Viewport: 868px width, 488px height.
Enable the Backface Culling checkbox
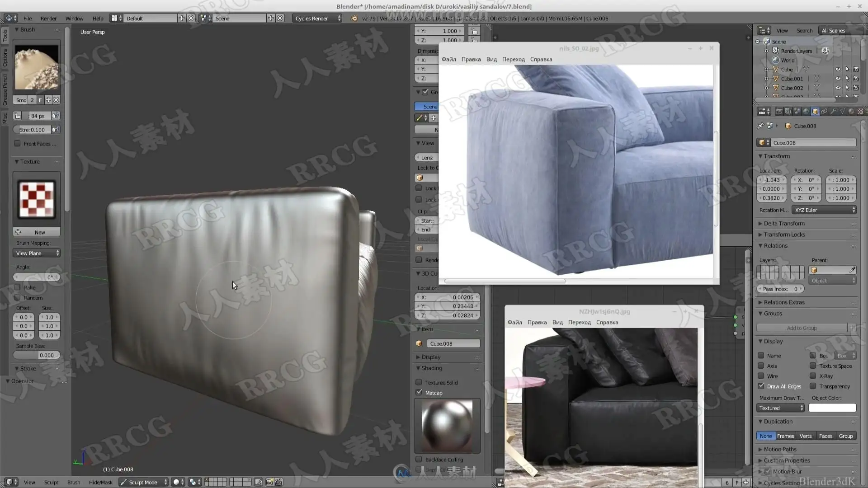point(419,459)
